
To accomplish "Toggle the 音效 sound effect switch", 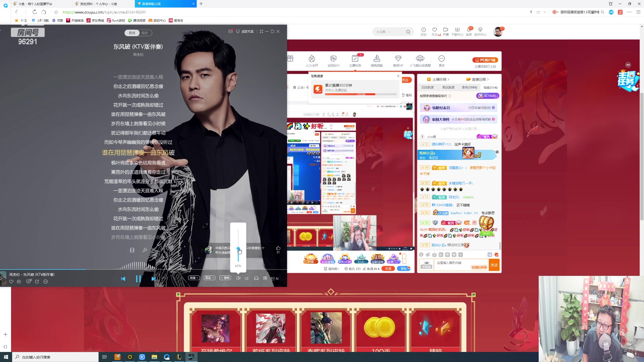I will 225,278.
